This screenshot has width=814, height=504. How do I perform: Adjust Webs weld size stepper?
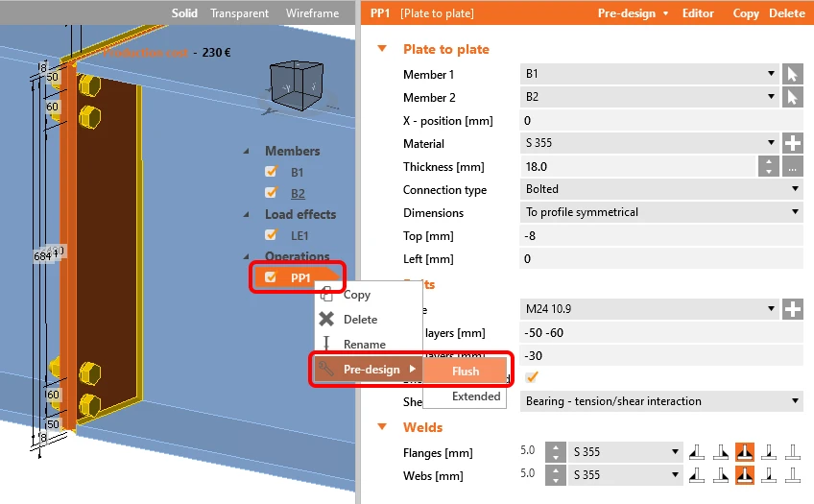[556, 475]
